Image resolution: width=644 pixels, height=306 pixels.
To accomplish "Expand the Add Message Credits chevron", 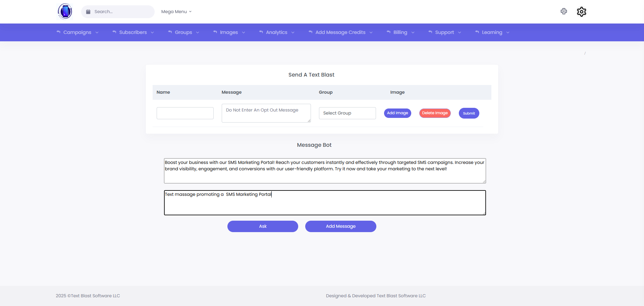I will [x=371, y=33].
